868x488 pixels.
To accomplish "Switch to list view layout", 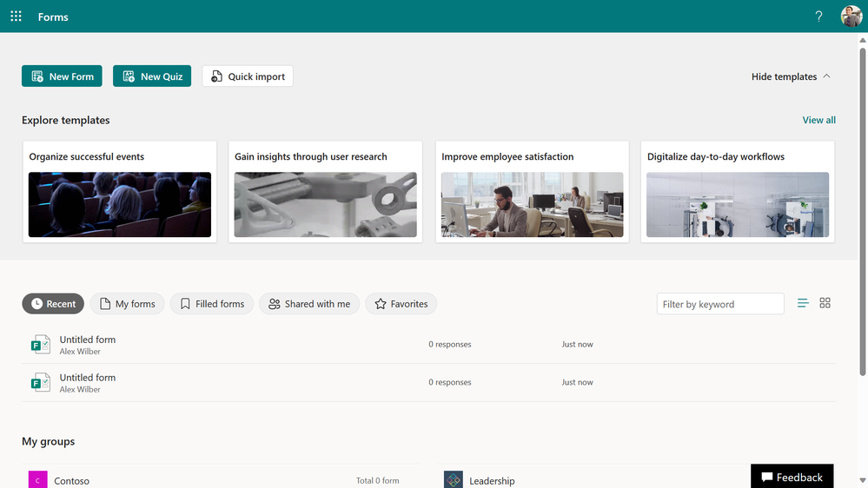I will coord(803,303).
